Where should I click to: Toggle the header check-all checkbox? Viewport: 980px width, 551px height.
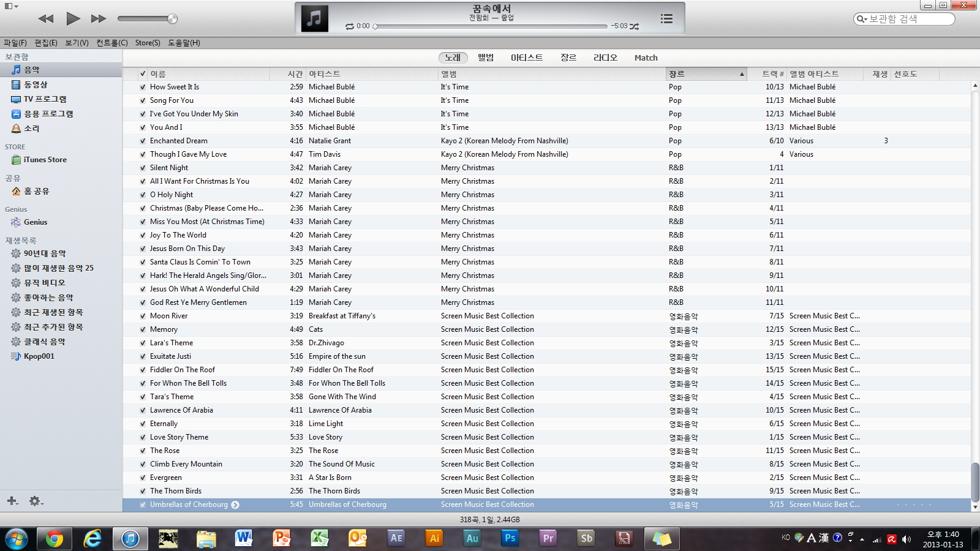143,74
